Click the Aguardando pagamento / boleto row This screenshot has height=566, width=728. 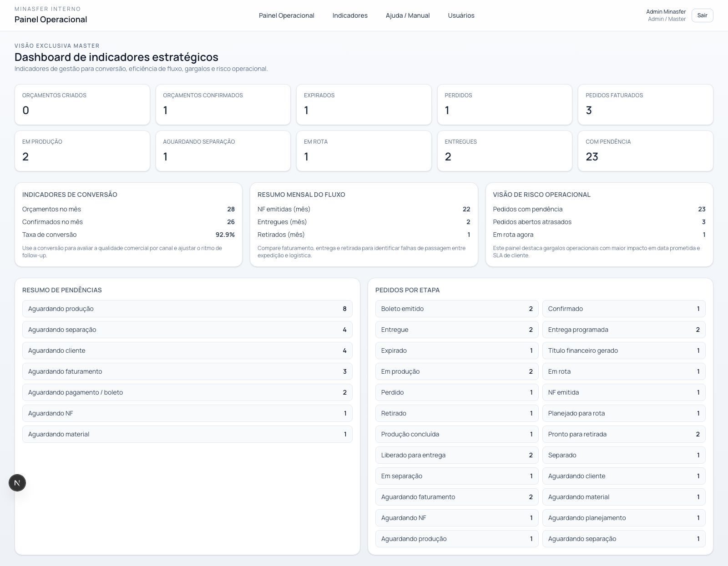[187, 392]
